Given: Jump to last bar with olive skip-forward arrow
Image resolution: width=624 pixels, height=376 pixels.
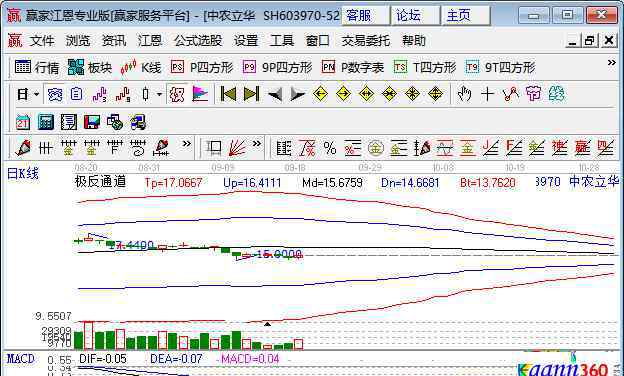Looking at the screenshot, I should tap(252, 94).
